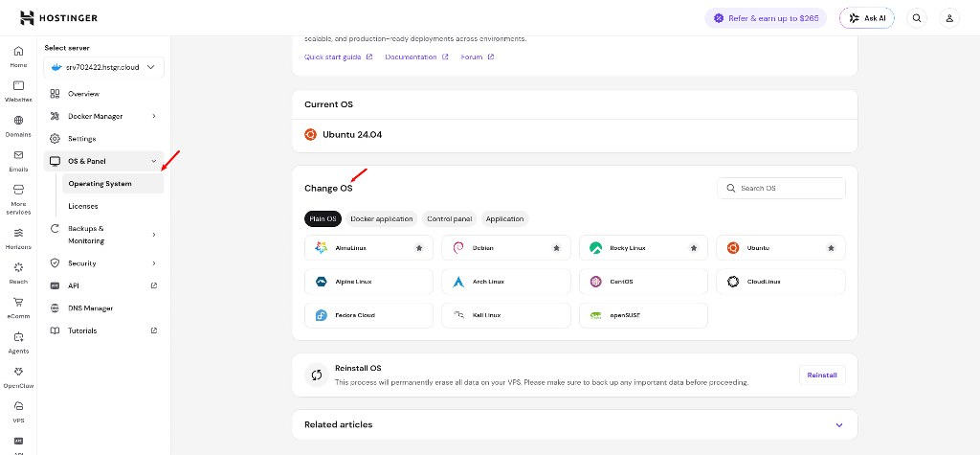Open the search magnifier icon in header
980x455 pixels.
(917, 18)
